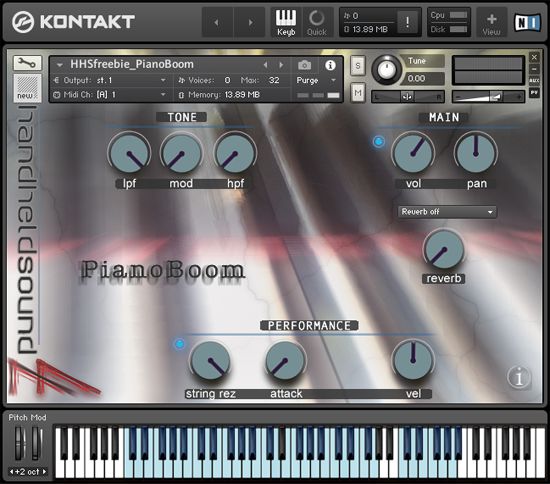Click the pan knob
This screenshot has height=484, width=550.
[x=476, y=153]
